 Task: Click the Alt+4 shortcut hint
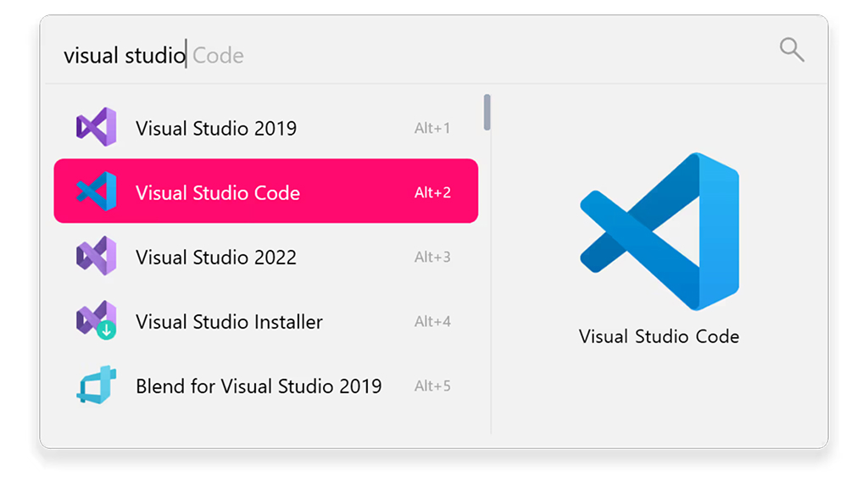pyautogui.click(x=432, y=322)
